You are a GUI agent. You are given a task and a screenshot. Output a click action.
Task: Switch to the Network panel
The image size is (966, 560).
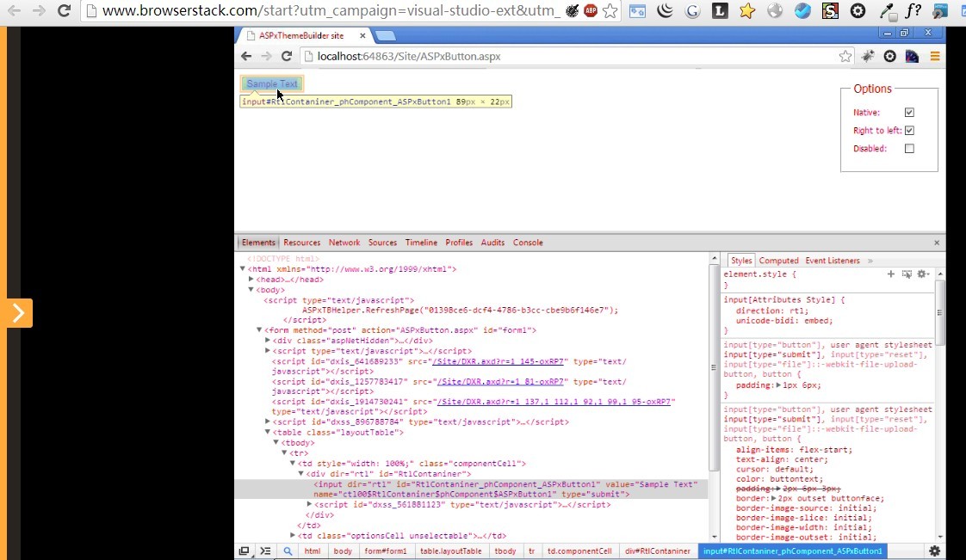(344, 243)
